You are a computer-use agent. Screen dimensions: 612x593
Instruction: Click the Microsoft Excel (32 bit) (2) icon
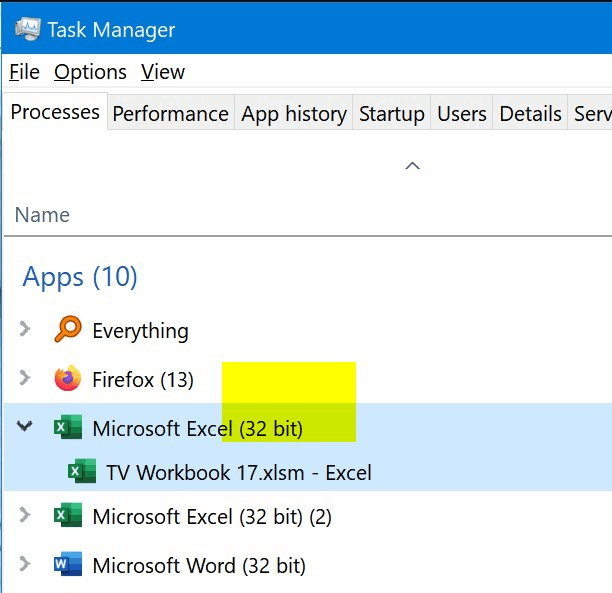(x=68, y=515)
